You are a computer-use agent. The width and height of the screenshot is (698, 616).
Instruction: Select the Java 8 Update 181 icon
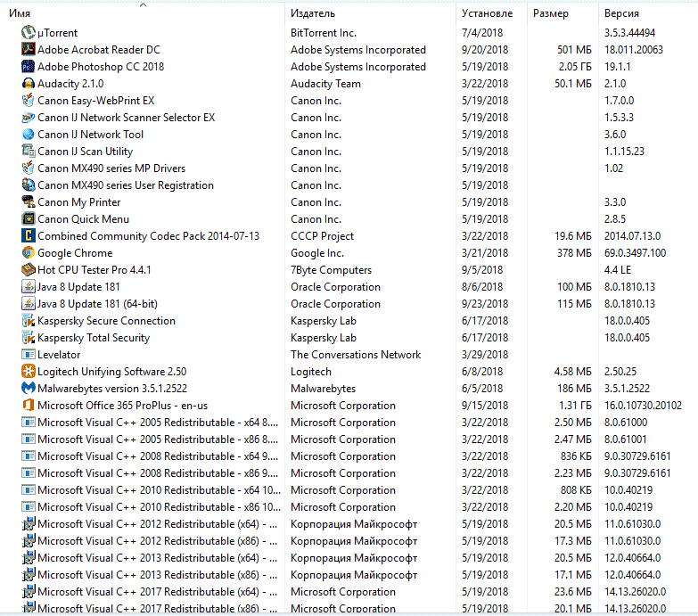point(28,286)
